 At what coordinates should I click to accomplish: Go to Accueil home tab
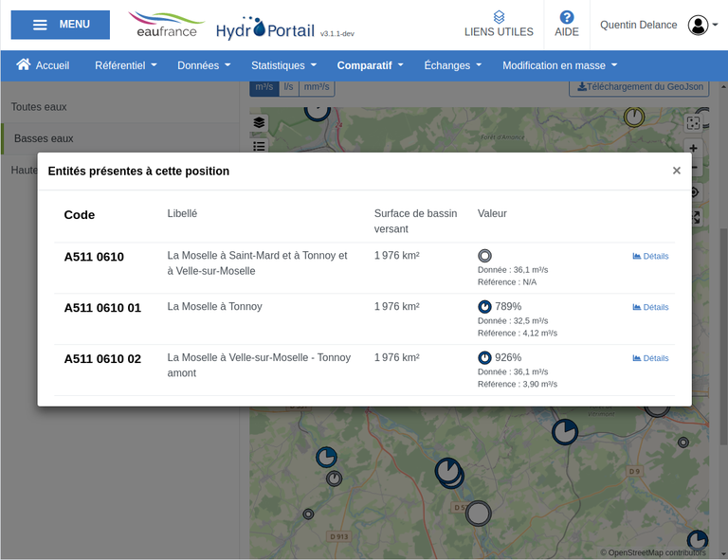[x=43, y=65]
